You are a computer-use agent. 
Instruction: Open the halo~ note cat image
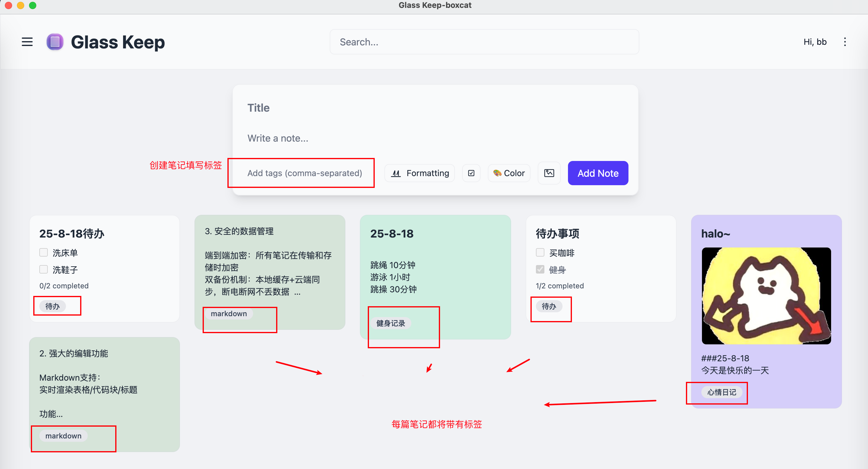coord(766,296)
